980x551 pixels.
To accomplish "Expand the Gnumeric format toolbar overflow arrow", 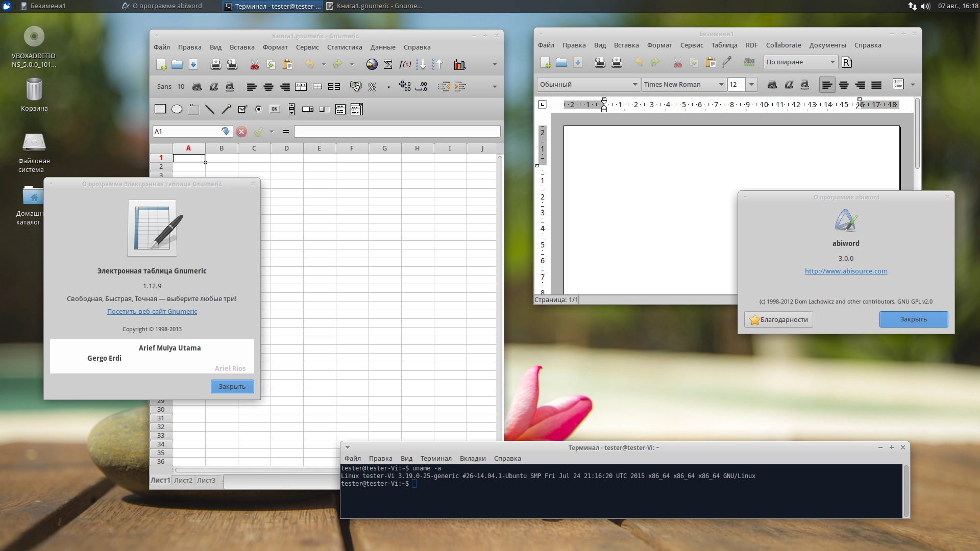I will tap(494, 87).
